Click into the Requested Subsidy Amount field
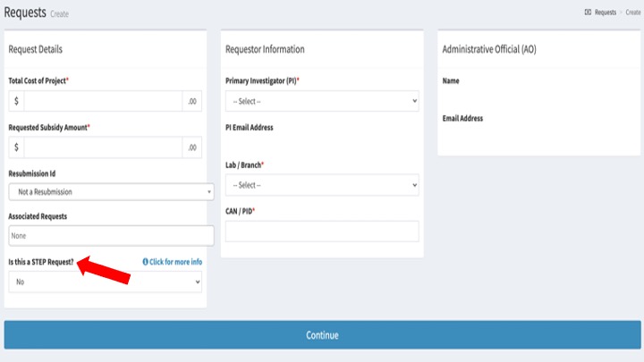The image size is (644, 362). point(103,147)
